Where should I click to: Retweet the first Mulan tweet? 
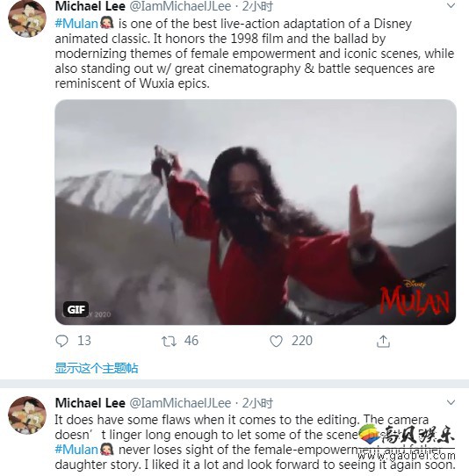pos(169,342)
